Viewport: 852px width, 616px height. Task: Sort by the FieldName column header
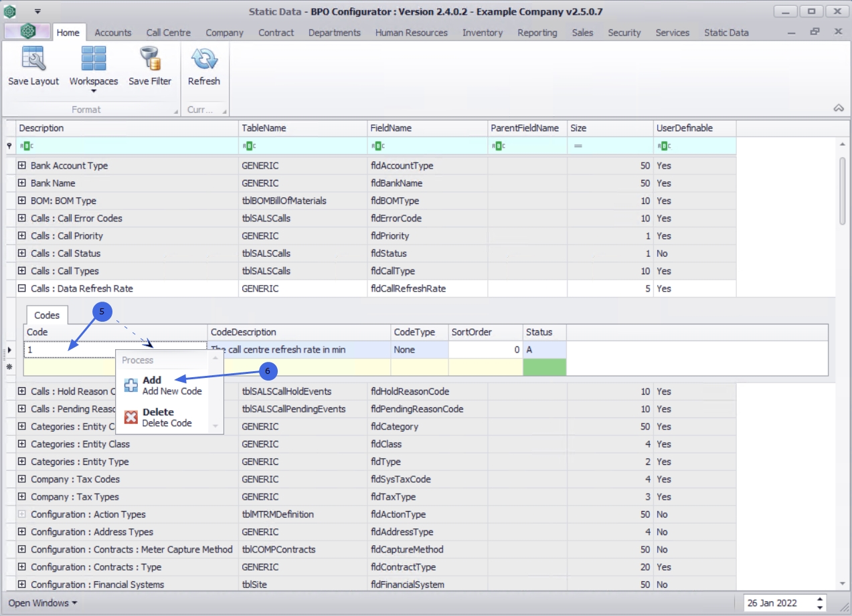point(427,128)
